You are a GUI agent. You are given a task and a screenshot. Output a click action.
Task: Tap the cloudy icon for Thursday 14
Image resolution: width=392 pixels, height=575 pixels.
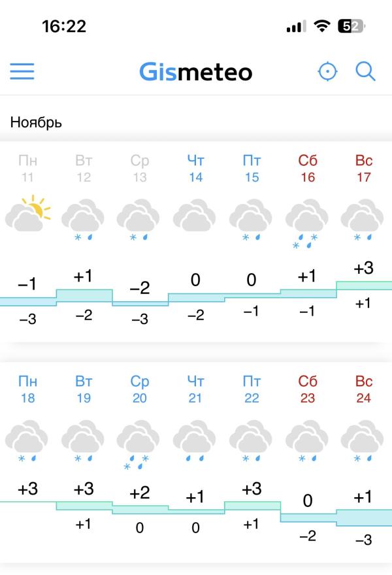pos(194,216)
